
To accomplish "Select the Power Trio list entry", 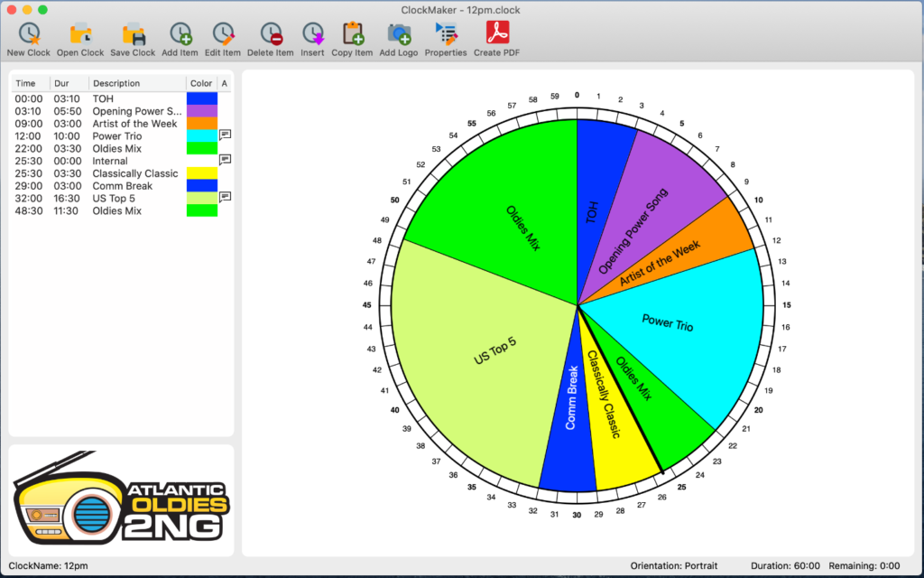I will tap(122, 135).
